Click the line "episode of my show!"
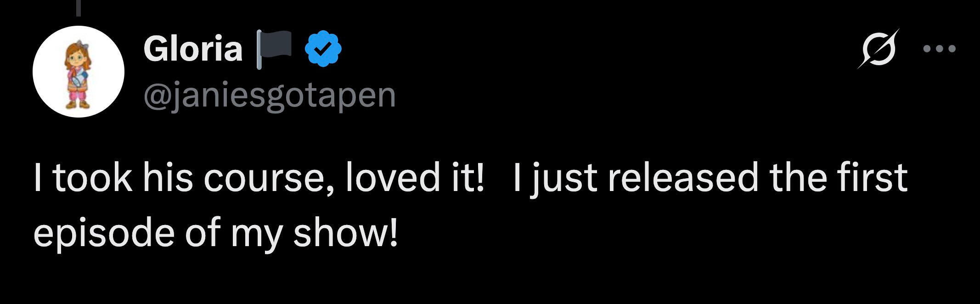This screenshot has height=304, width=980. coord(215,233)
